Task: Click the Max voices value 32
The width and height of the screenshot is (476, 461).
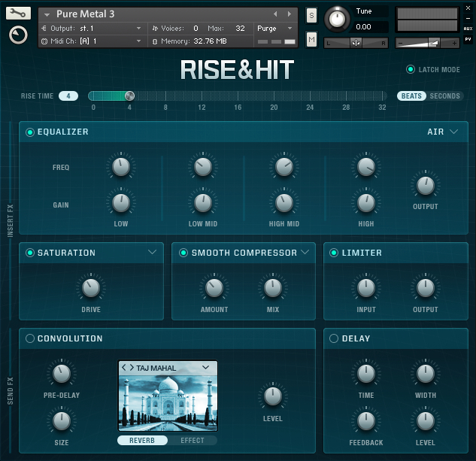Action: click(x=240, y=29)
